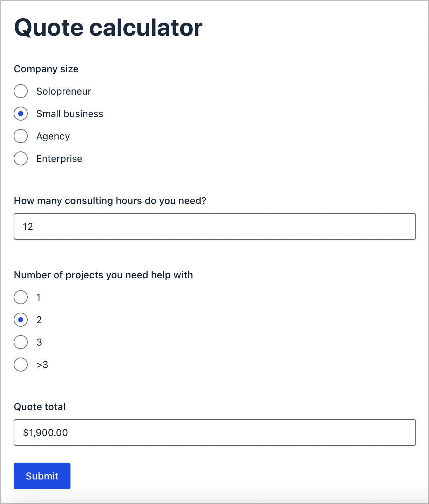Image resolution: width=429 pixels, height=504 pixels.
Task: Click the Quote calculator heading
Action: (108, 27)
